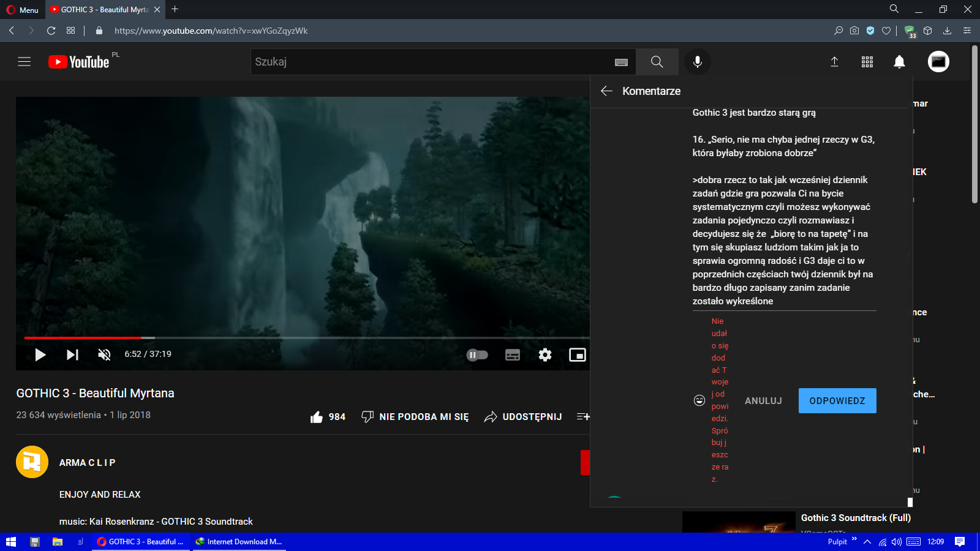The image size is (980, 551).
Task: Skip to the next video
Action: [x=72, y=354]
